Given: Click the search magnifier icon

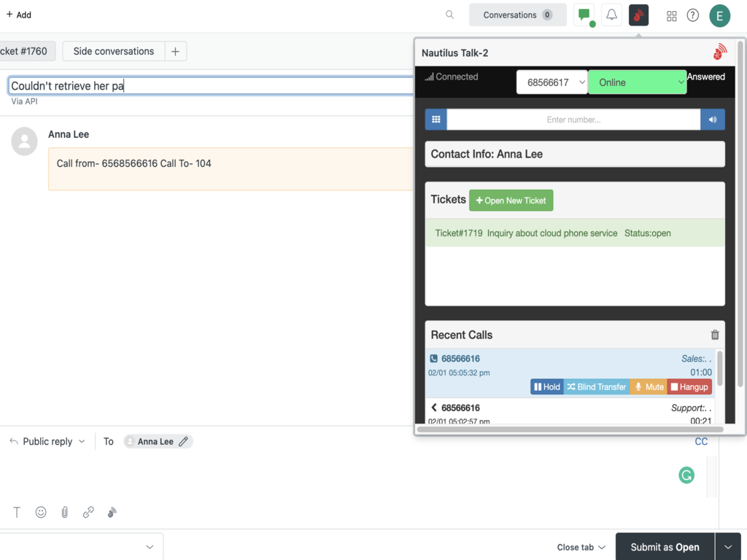Looking at the screenshot, I should coord(450,15).
